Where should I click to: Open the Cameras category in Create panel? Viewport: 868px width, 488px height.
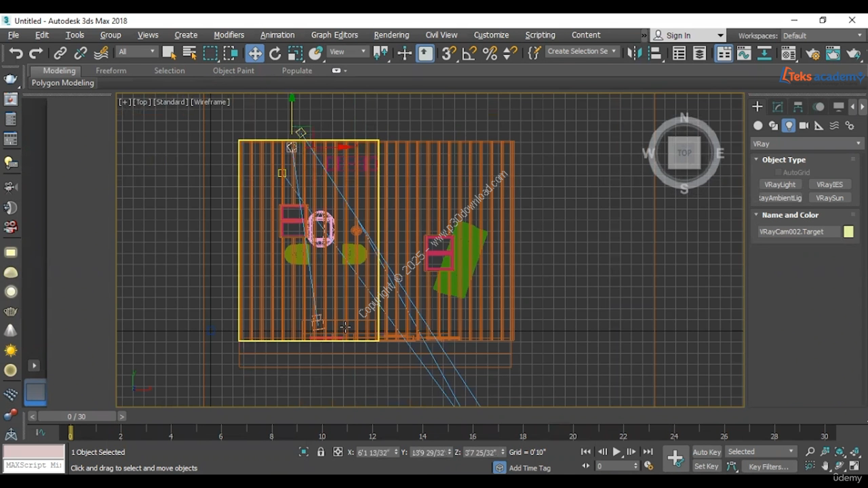coord(804,125)
